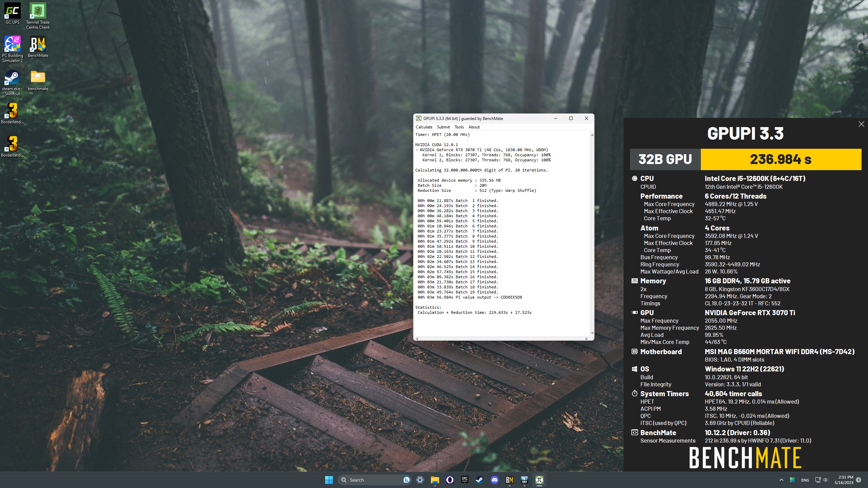This screenshot has width=868, height=488.
Task: Click 'Batch 10 finished' line in GPUPI
Action: click(458, 246)
